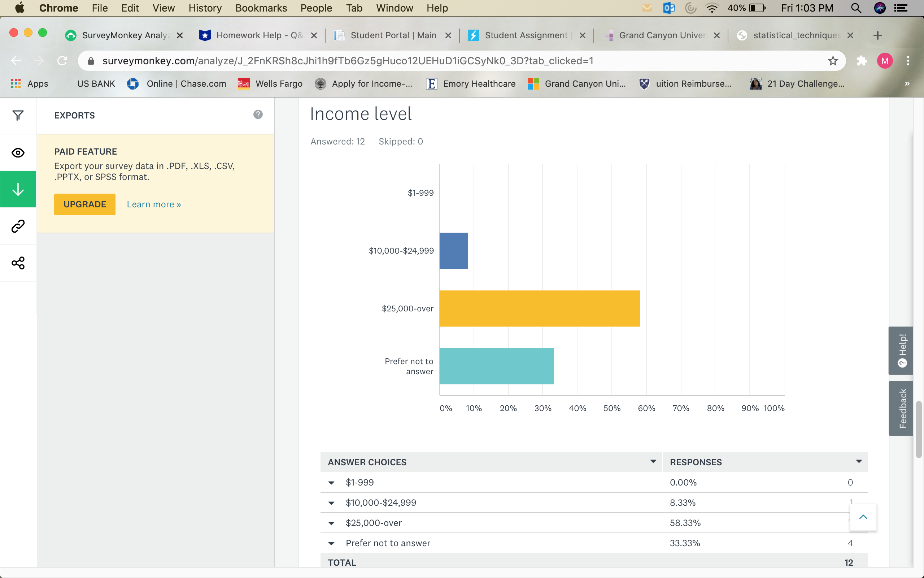This screenshot has height=578, width=924.
Task: Expand the ANSWER CHOICES column dropdown
Action: [x=653, y=461]
